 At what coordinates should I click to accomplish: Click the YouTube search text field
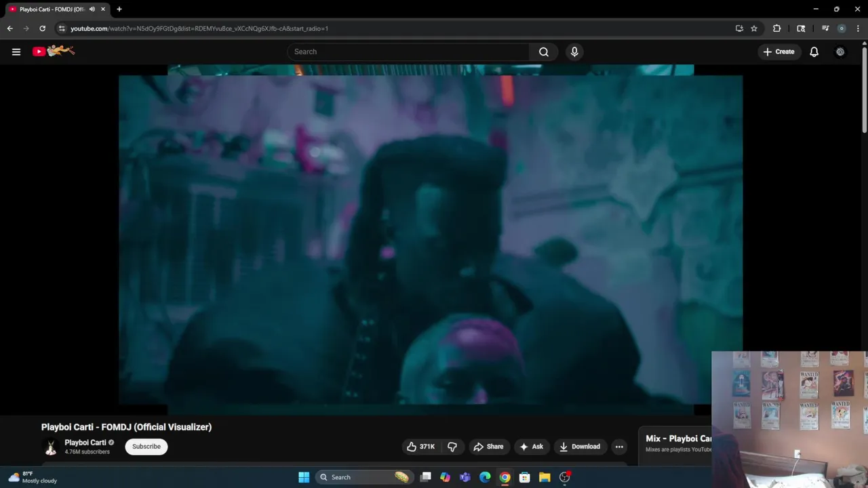408,52
